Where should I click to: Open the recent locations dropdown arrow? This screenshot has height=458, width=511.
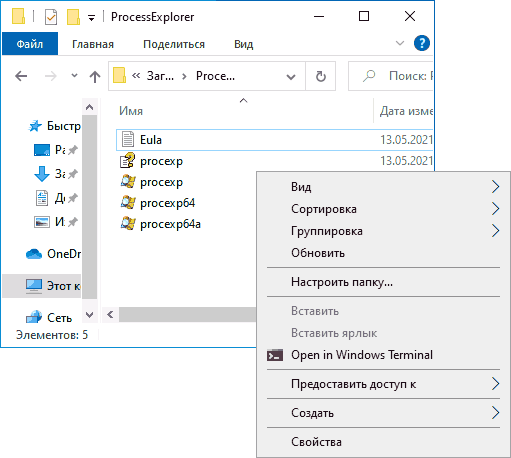pos(74,76)
